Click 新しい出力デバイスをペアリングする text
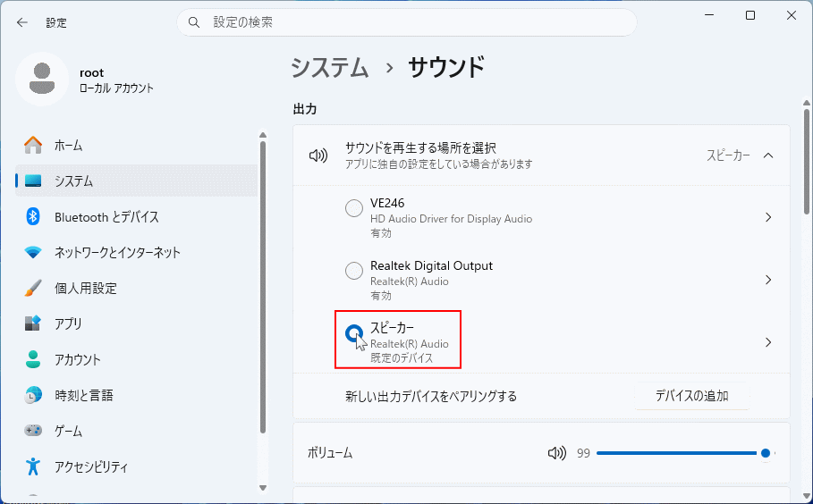 coord(431,396)
